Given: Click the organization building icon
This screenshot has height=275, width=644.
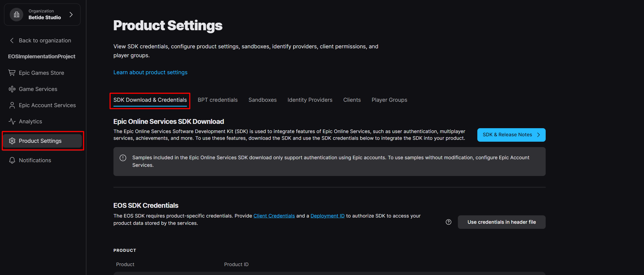Looking at the screenshot, I should tap(16, 15).
